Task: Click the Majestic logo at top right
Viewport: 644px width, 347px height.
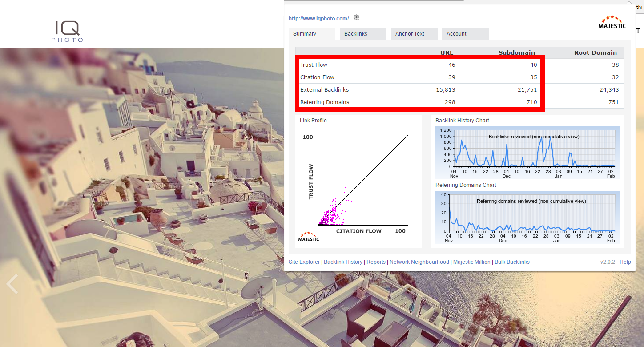Action: 612,22
